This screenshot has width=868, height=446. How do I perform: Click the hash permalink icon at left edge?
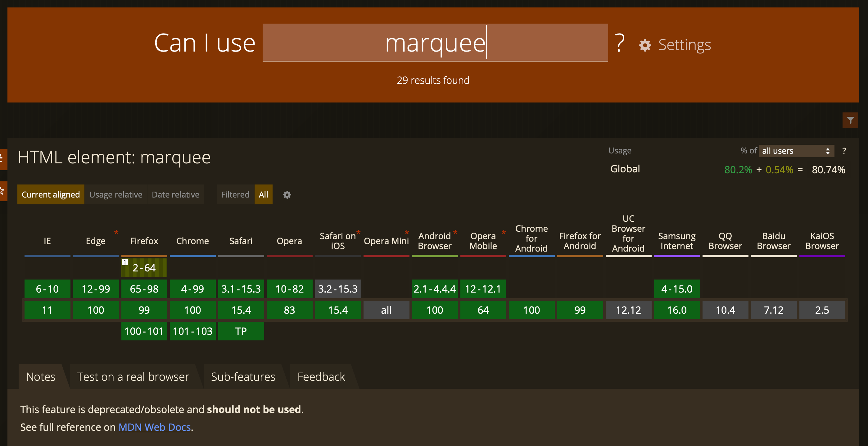tap(3, 159)
